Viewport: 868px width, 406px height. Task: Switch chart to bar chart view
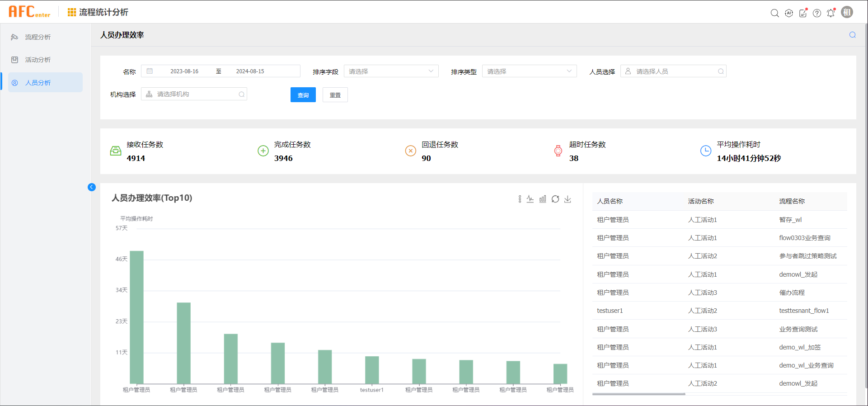pos(543,199)
